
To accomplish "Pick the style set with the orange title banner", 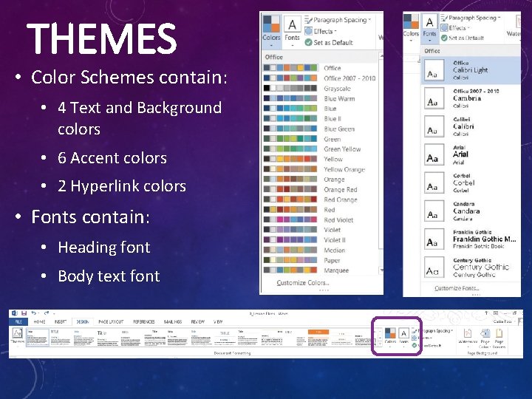I will tap(318, 337).
